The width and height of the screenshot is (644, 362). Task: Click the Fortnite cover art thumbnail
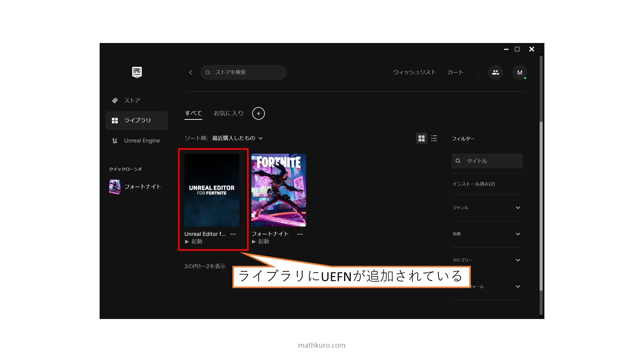[x=278, y=190]
